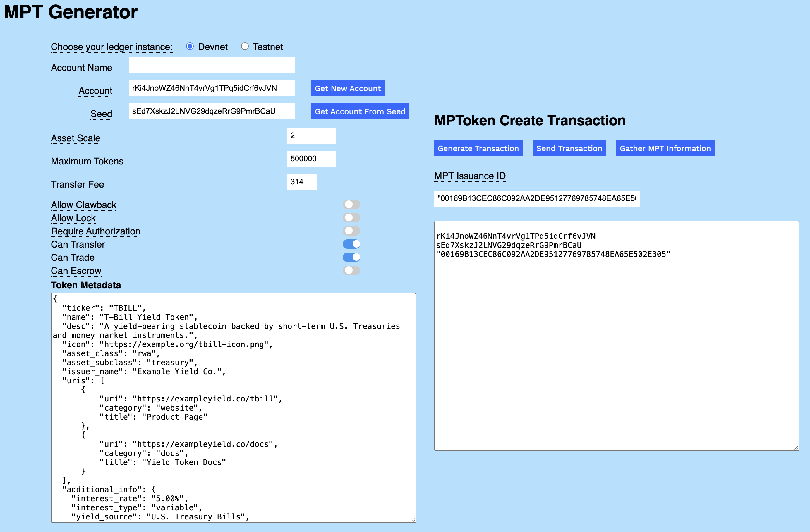The width and height of the screenshot is (810, 532).
Task: Click the Get New Account button
Action: pos(347,88)
